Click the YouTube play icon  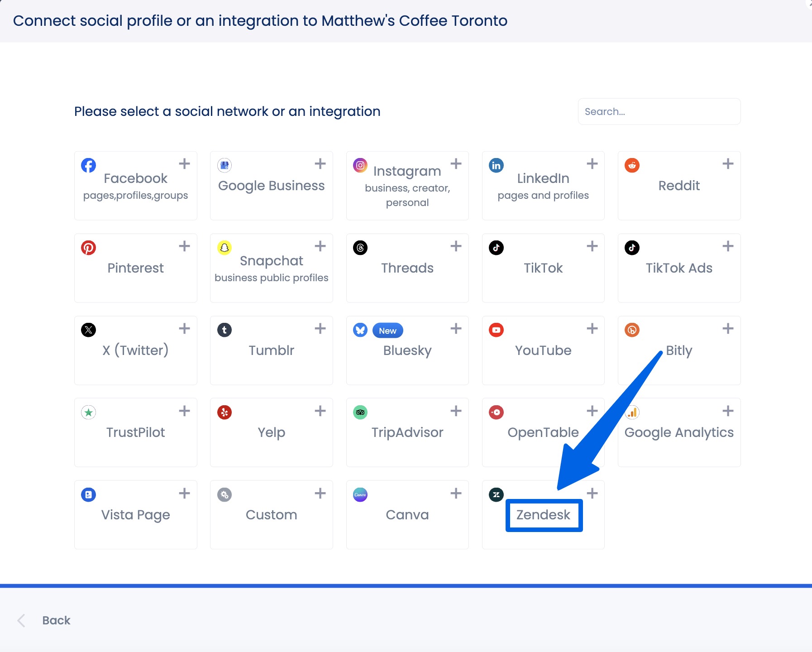click(496, 330)
